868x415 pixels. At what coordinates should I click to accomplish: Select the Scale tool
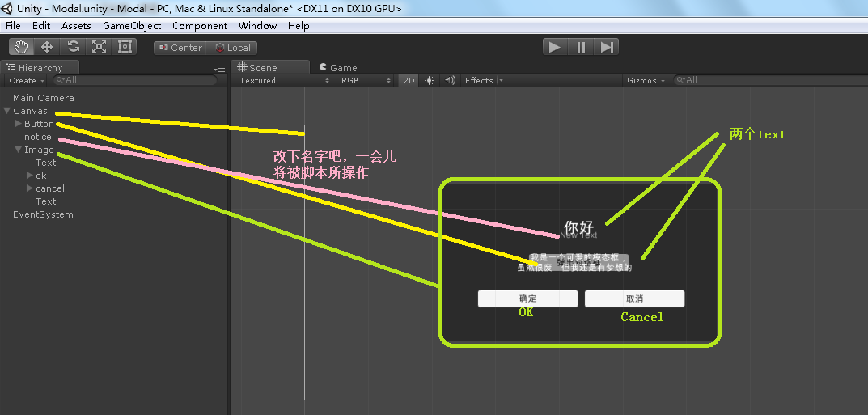coord(99,47)
